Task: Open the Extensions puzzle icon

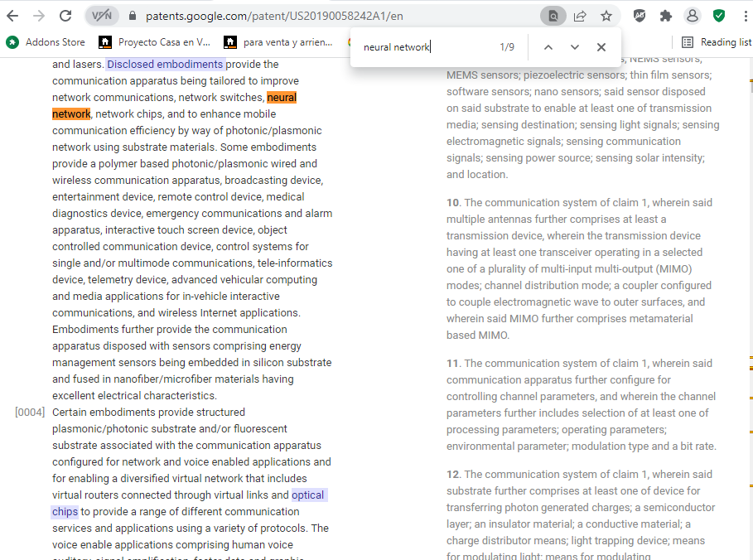Action: coord(665,16)
